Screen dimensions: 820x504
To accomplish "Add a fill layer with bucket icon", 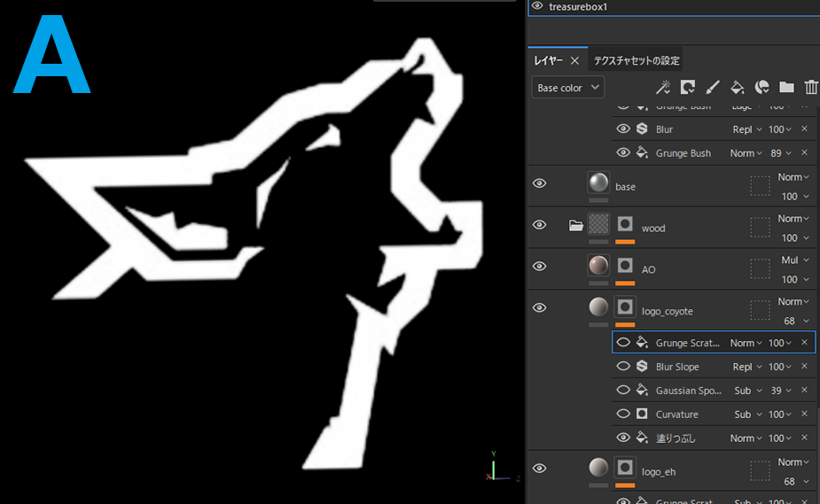I will coord(737,87).
